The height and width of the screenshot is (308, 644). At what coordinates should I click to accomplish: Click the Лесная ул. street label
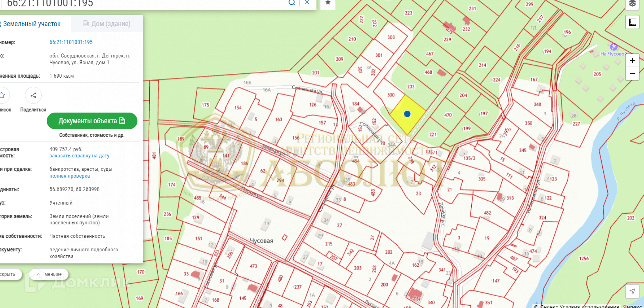point(252,192)
